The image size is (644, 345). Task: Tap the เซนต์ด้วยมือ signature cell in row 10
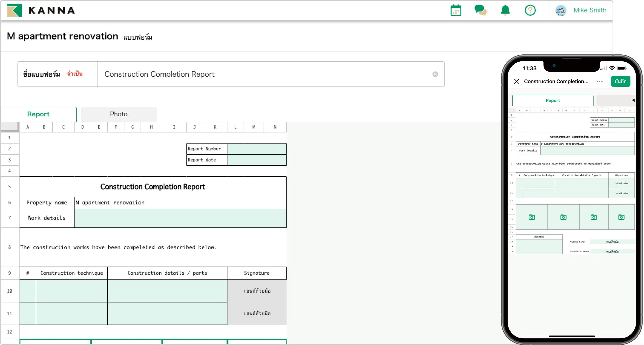pos(257,291)
